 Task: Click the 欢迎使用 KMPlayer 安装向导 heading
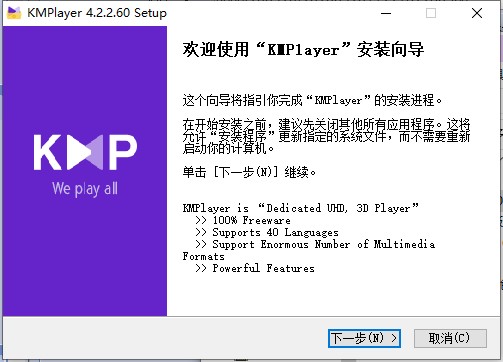pyautogui.click(x=303, y=50)
